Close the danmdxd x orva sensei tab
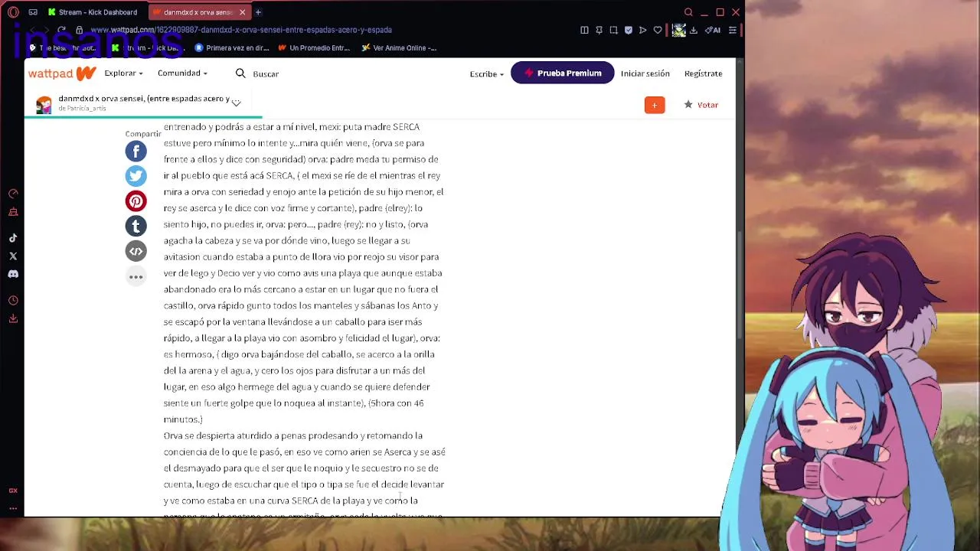Viewport: 980px width, 551px height. click(242, 12)
